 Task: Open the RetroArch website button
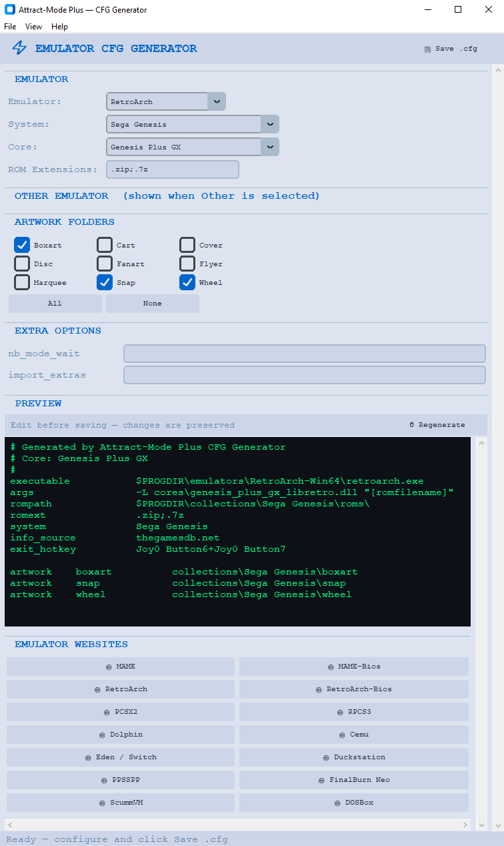coord(121,689)
